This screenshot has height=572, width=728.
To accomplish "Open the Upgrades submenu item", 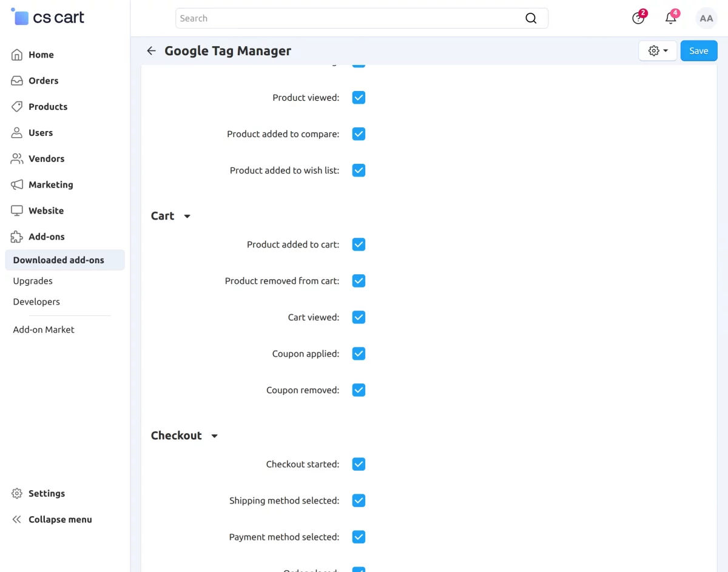I will [x=33, y=281].
